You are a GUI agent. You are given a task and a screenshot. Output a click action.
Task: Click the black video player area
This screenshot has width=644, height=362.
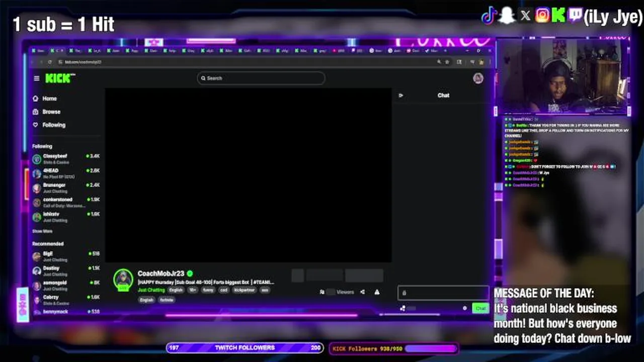[x=248, y=175]
